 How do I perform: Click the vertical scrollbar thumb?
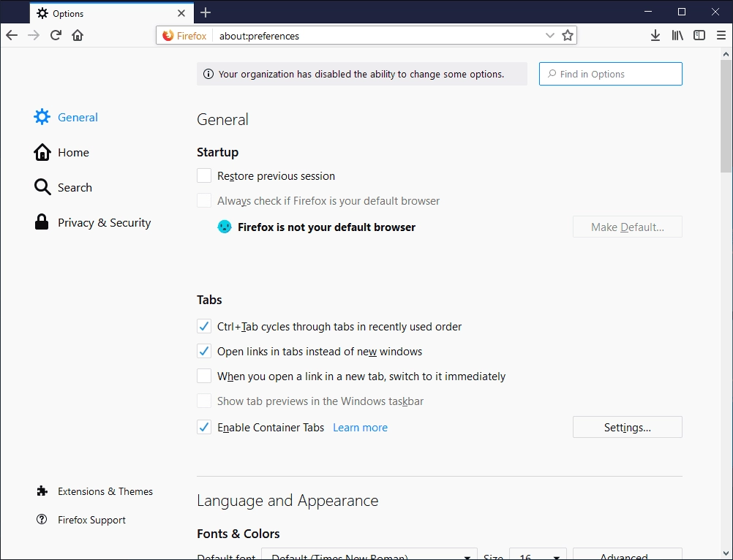(x=726, y=116)
